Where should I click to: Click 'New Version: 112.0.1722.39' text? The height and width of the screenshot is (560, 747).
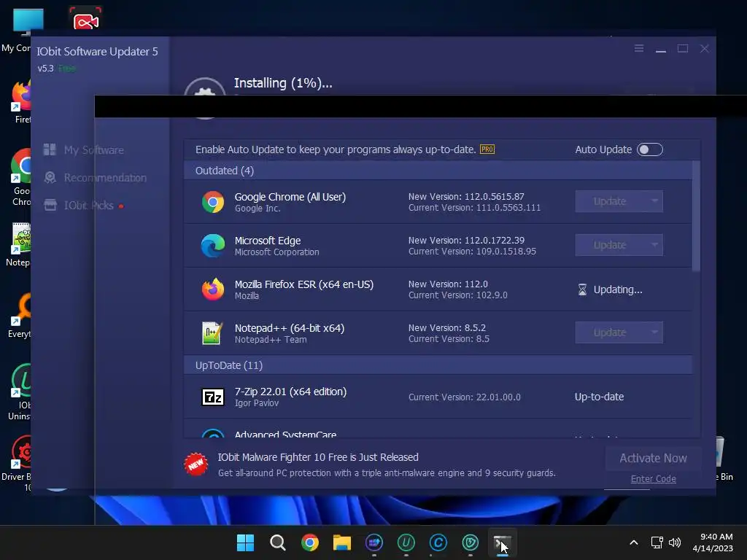(x=466, y=240)
